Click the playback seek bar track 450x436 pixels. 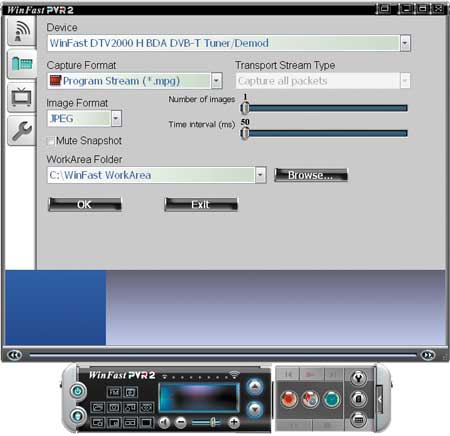223,355
